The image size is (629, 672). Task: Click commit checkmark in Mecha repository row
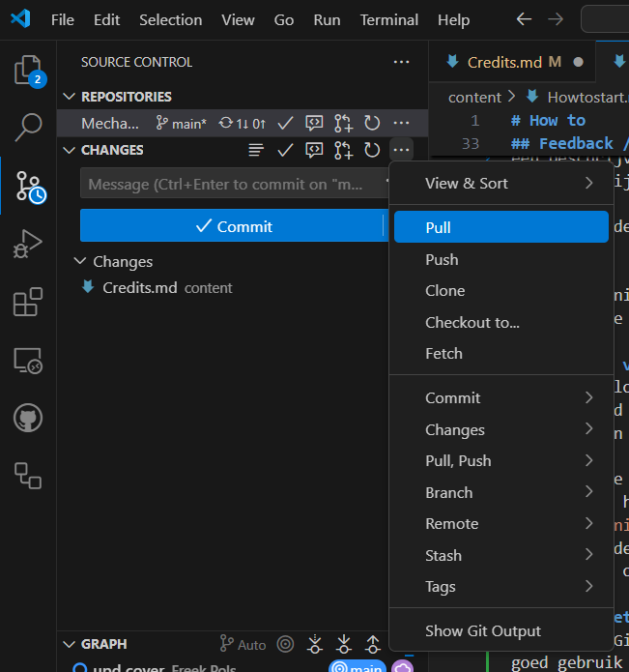(x=285, y=124)
